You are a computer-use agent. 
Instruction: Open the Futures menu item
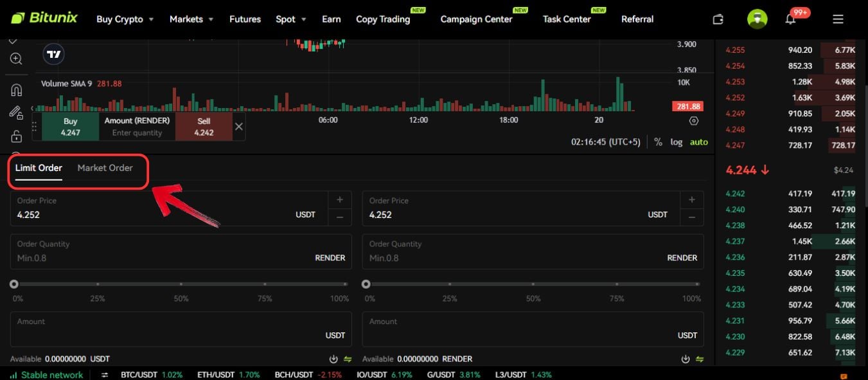(x=245, y=19)
